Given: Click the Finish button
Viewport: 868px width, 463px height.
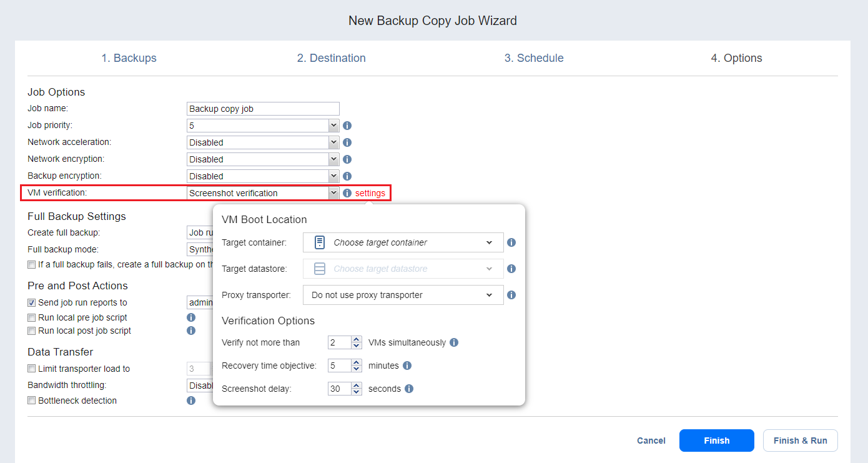Looking at the screenshot, I should [x=716, y=441].
